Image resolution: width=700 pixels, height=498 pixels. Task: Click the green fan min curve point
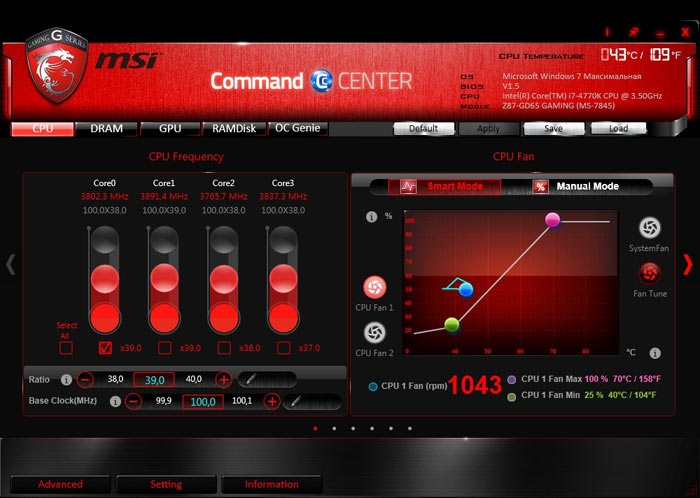pyautogui.click(x=452, y=324)
